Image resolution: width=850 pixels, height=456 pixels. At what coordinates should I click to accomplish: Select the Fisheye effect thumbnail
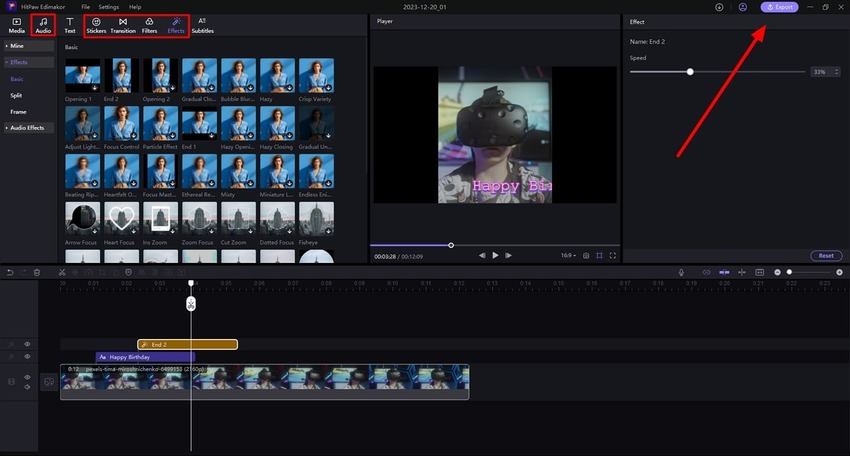point(316,219)
